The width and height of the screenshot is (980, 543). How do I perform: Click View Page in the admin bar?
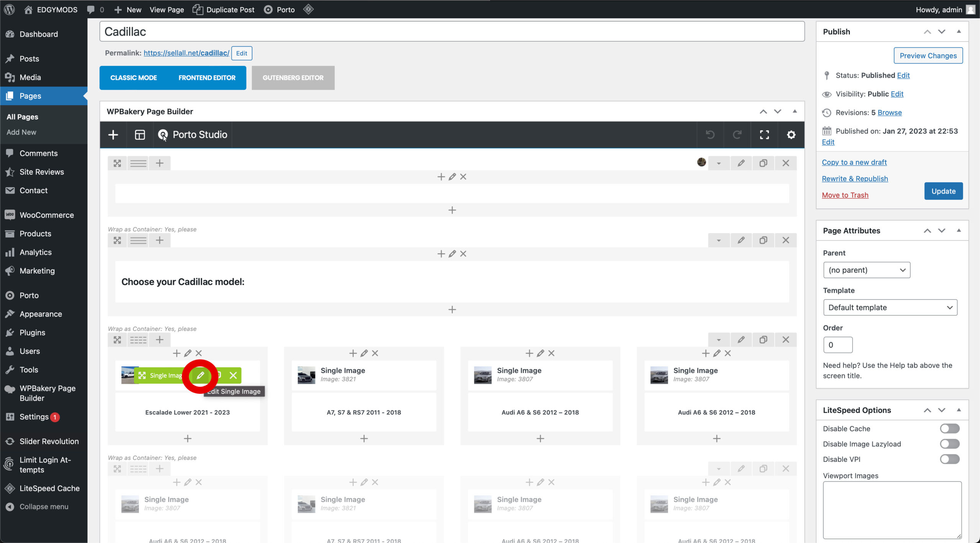pyautogui.click(x=167, y=10)
